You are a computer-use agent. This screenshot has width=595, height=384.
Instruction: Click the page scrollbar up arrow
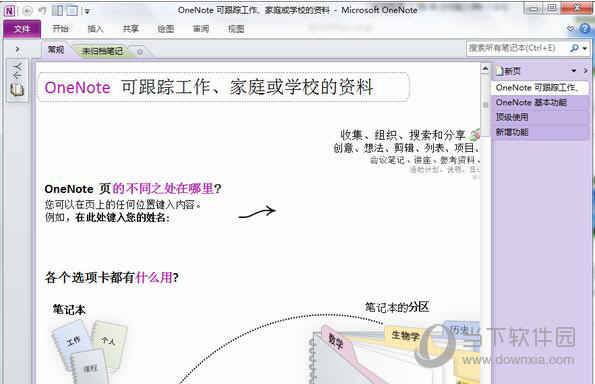485,68
